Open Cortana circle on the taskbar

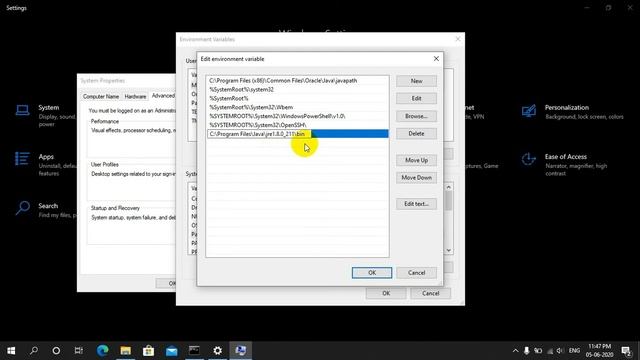coord(56,351)
